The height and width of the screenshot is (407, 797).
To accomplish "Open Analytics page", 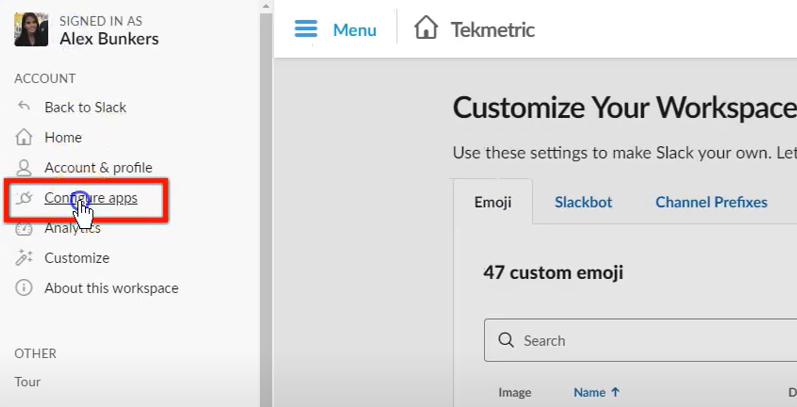I will [72, 228].
